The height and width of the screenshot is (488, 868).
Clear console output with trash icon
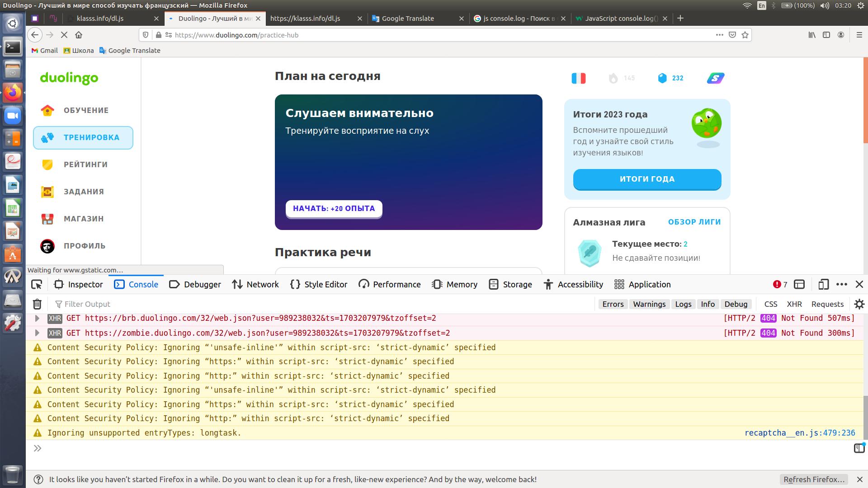click(x=37, y=304)
